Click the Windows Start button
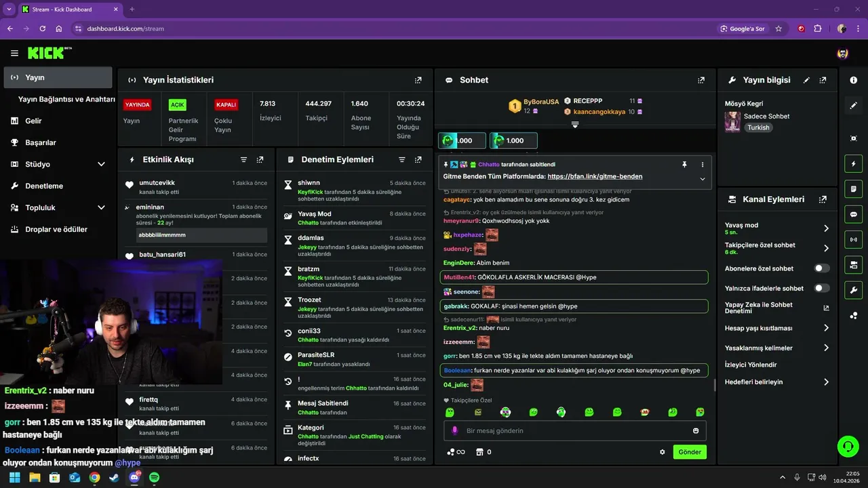This screenshot has height=488, width=868. 15,478
